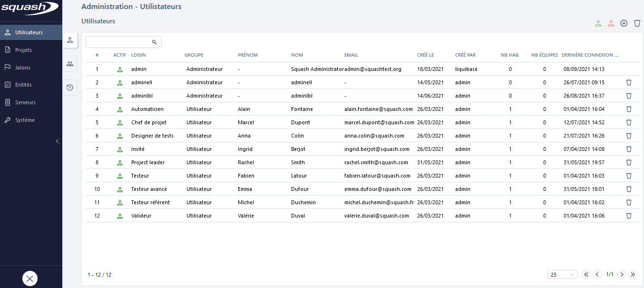Image resolution: width=644 pixels, height=288 pixels.
Task: Collapse the left navigation sidebar
Action: click(57, 141)
